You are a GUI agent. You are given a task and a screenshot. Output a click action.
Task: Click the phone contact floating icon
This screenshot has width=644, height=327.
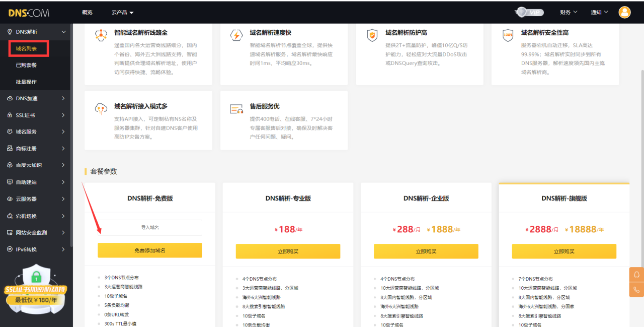636,290
